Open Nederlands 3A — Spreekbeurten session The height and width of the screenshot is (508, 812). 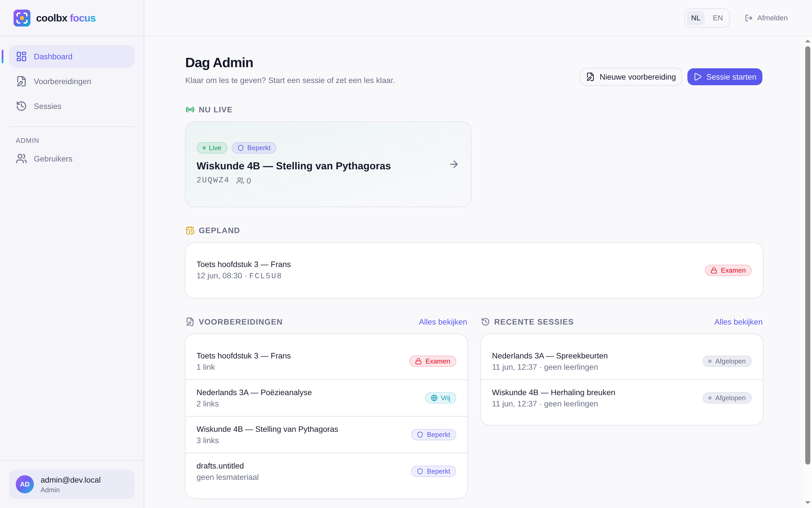click(x=622, y=361)
